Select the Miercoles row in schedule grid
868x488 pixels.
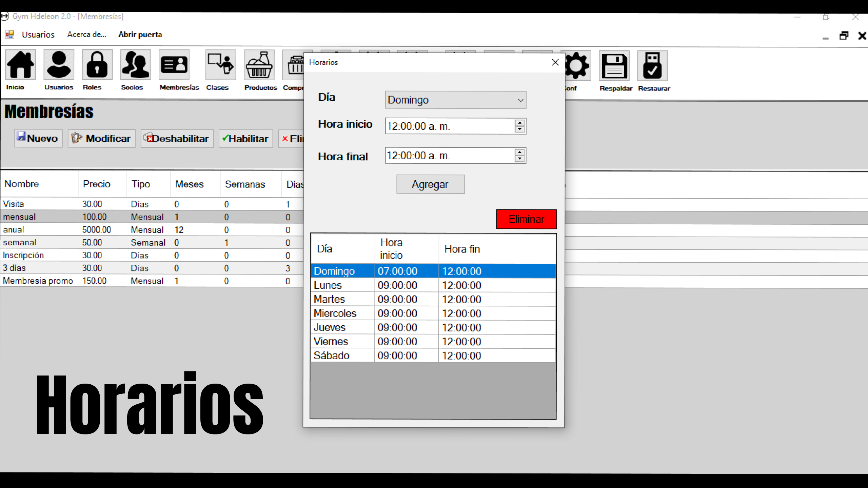[x=335, y=313]
